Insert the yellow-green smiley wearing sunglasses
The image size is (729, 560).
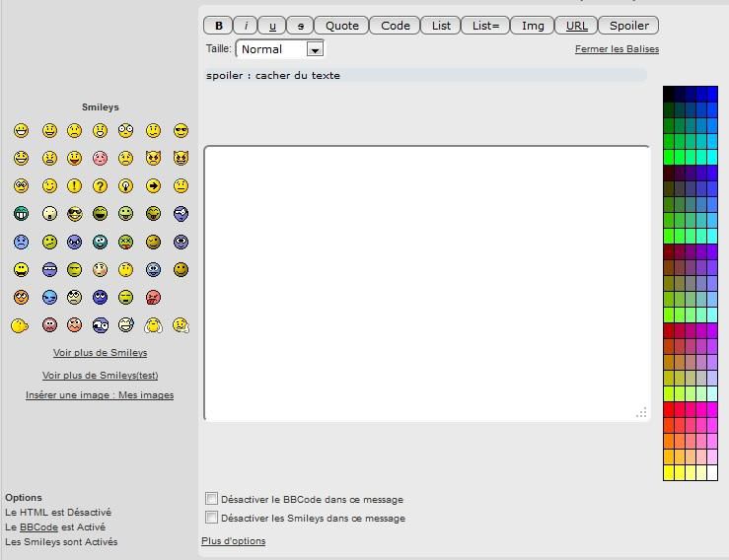(74, 214)
